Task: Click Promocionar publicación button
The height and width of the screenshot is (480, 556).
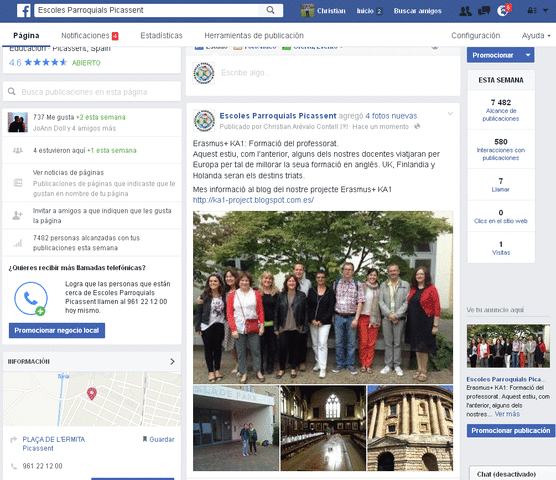Action: tap(511, 431)
